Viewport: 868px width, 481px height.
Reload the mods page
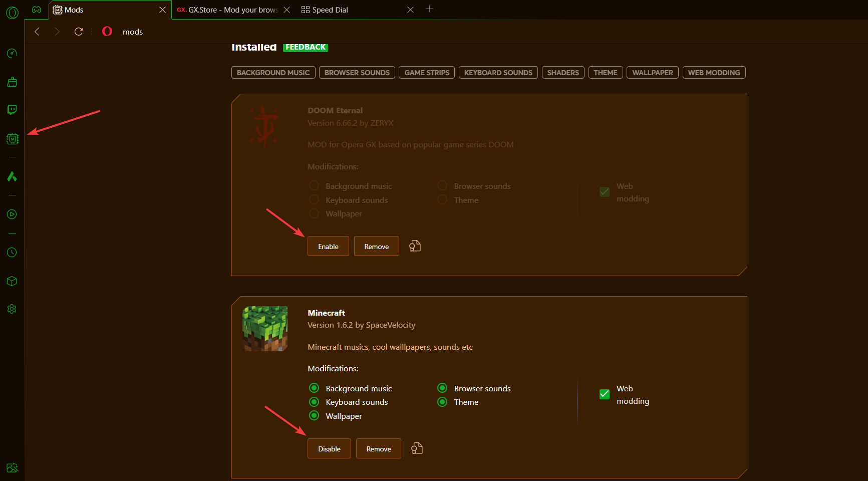(79, 32)
